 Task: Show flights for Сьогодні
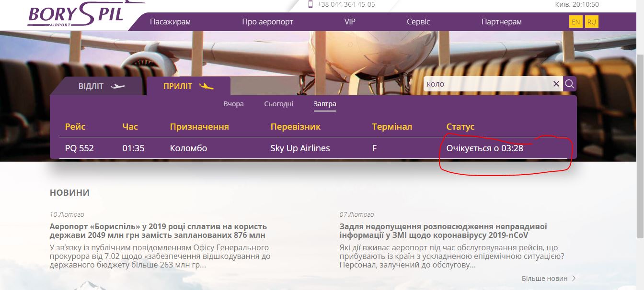278,104
